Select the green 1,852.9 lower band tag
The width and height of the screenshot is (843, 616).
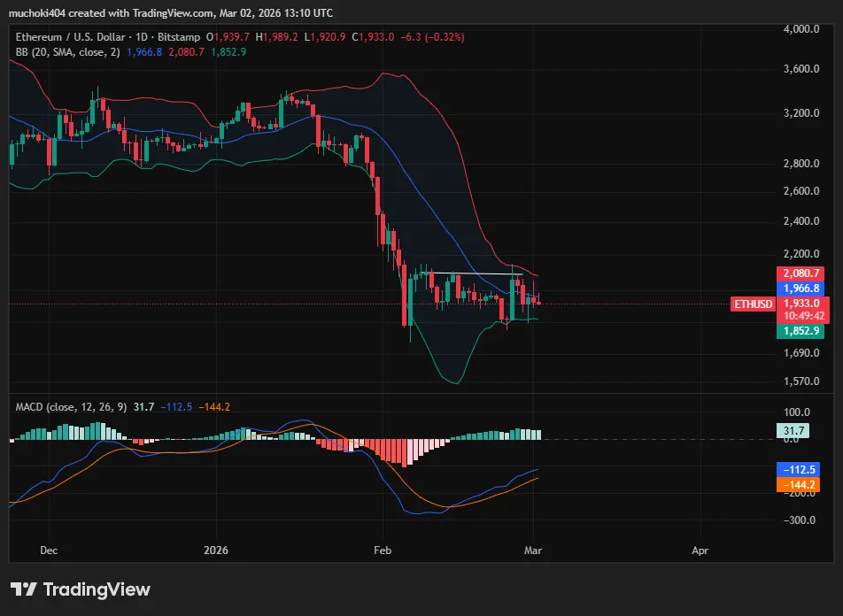point(800,331)
